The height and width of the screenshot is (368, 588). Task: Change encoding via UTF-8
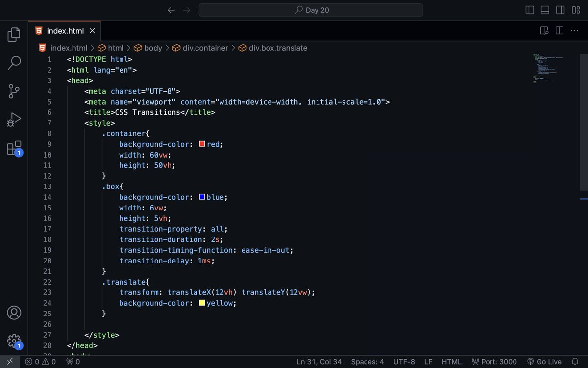(x=404, y=362)
